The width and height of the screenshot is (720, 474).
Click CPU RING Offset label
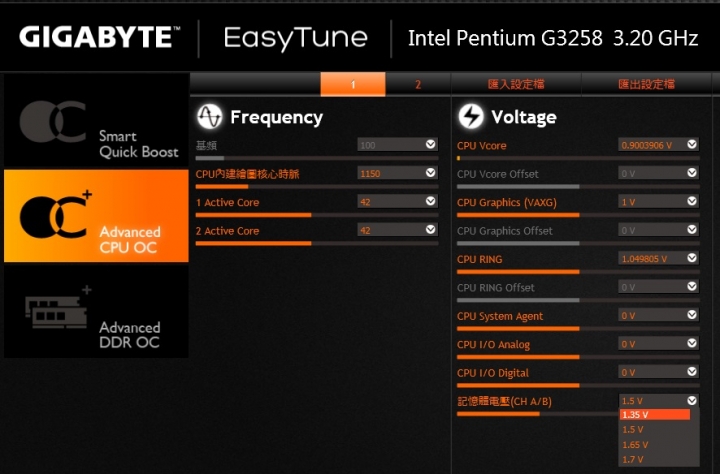point(496,288)
